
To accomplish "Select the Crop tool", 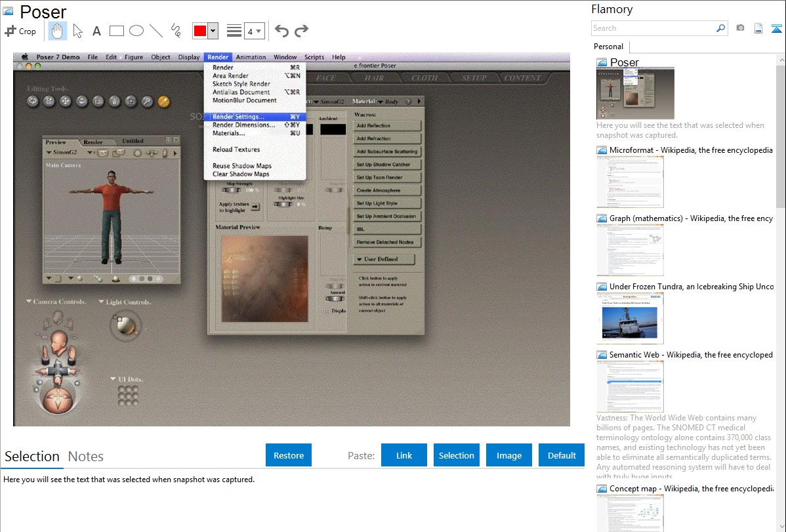I will (x=20, y=31).
